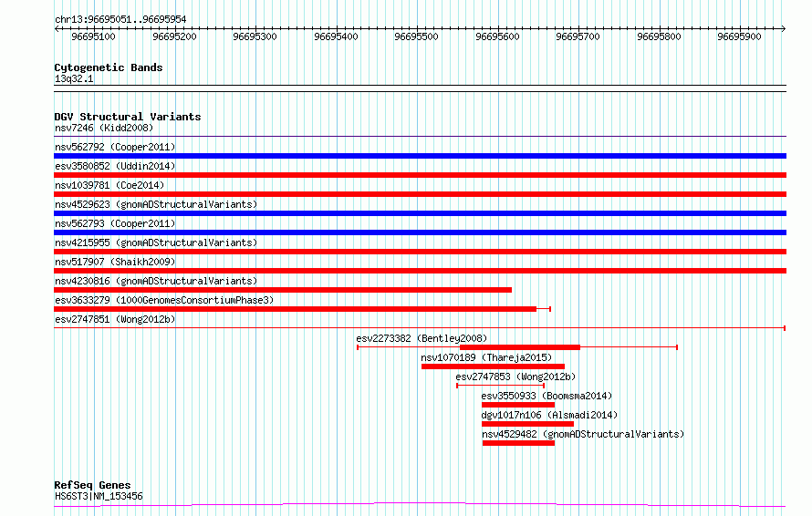Click the right arrow of the ruler

pos(784,28)
